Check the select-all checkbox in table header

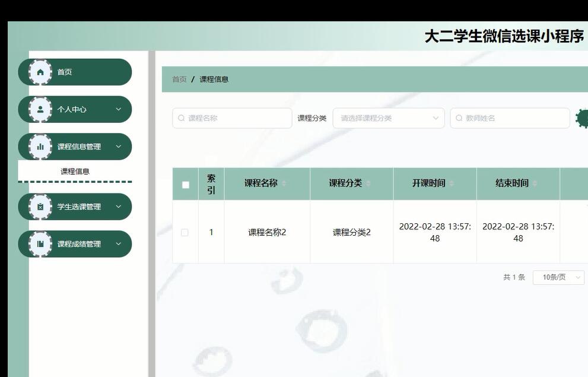[x=185, y=184]
